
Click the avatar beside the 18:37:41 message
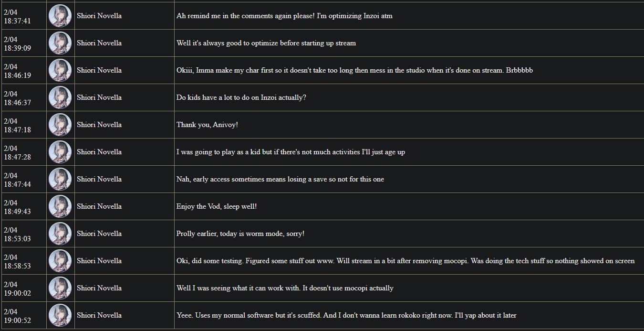tap(60, 16)
